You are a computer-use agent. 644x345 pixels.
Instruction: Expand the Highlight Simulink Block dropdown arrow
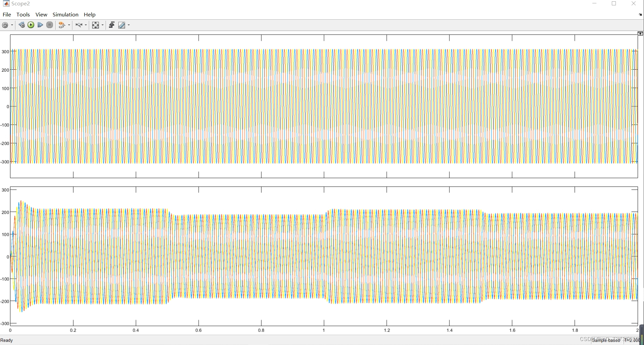tap(69, 25)
